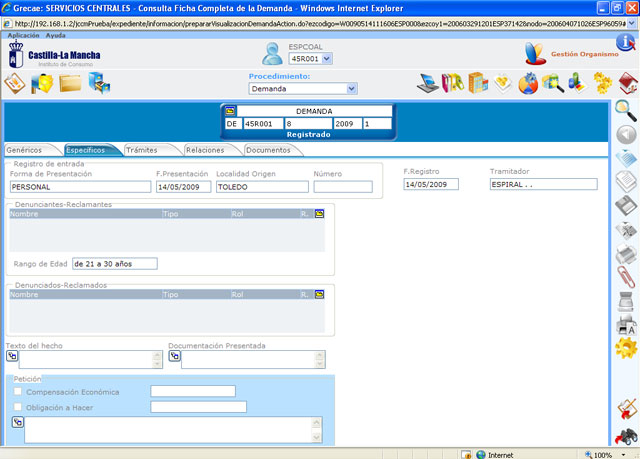The image size is (640, 459).
Task: Click the gray back arrow icon in sidebar
Action: pyautogui.click(x=626, y=134)
